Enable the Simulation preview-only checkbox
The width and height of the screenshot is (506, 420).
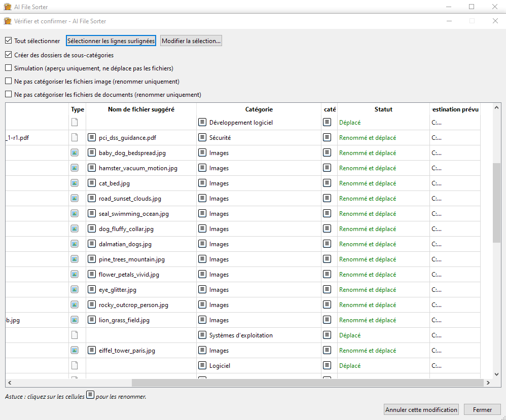pyautogui.click(x=8, y=68)
